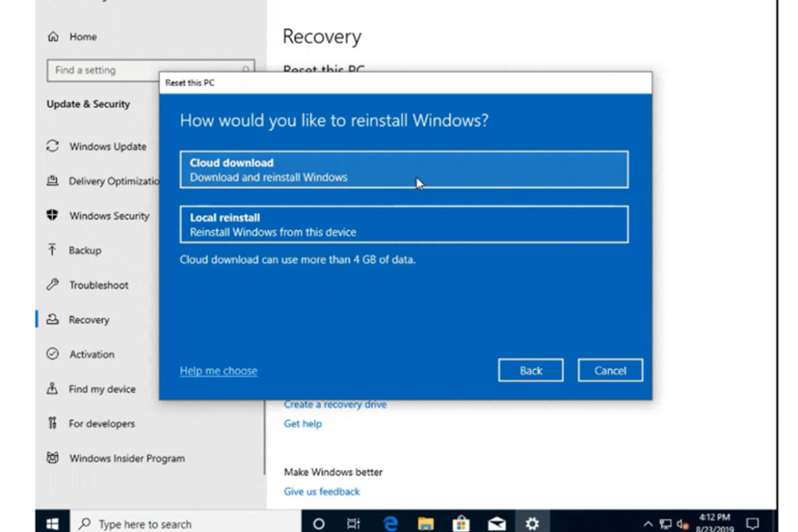Screen dimensions: 798x532
Task: Show hidden system tray icons
Action: (648, 523)
